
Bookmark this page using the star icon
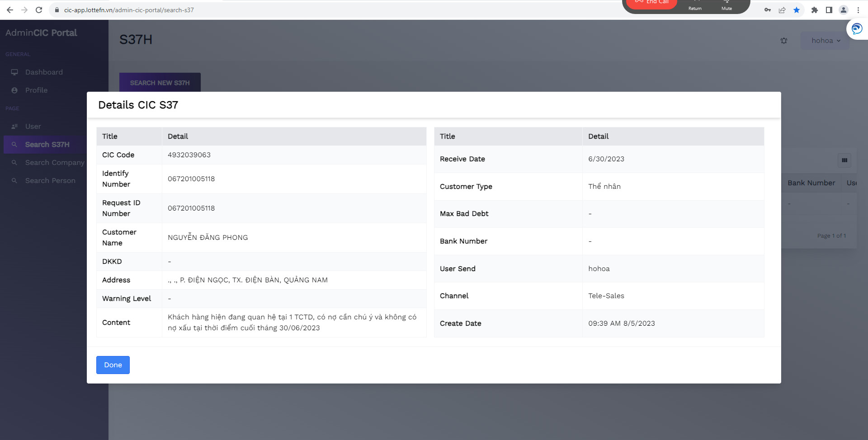coord(797,10)
